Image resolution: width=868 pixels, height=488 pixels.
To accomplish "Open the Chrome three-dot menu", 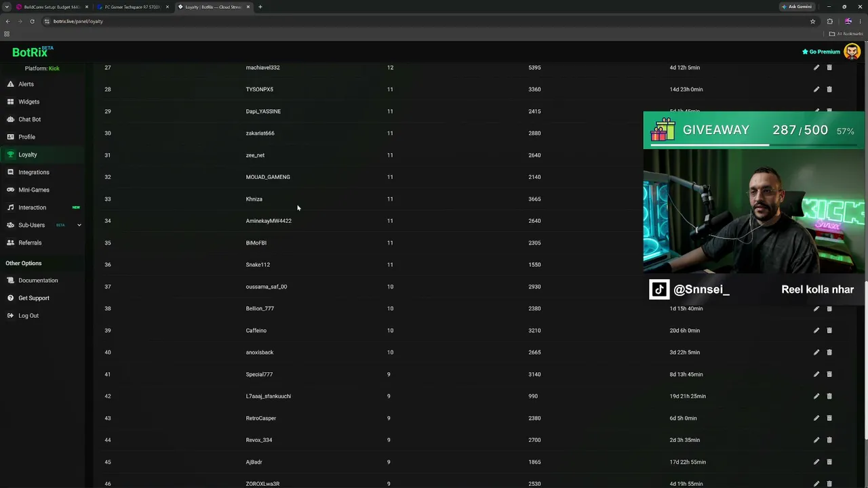I will pos(860,21).
